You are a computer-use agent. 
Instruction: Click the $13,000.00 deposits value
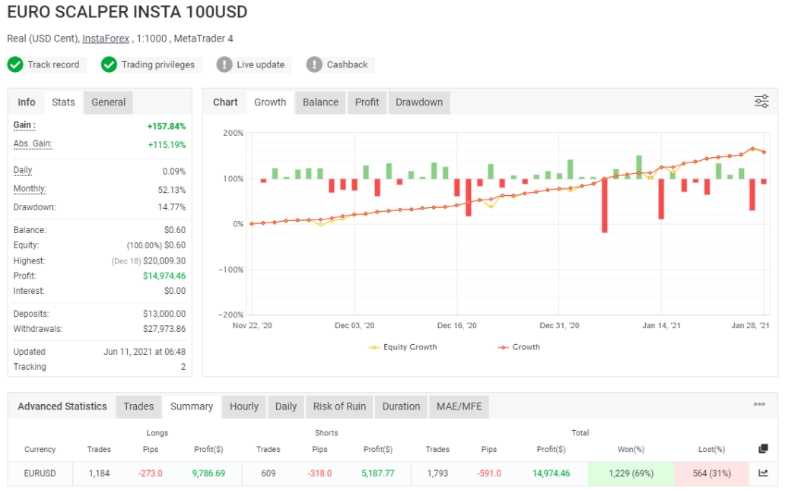click(164, 314)
